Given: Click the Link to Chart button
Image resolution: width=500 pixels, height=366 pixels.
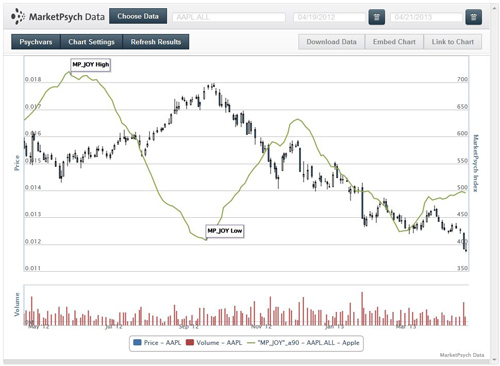Looking at the screenshot, I should coord(453,42).
